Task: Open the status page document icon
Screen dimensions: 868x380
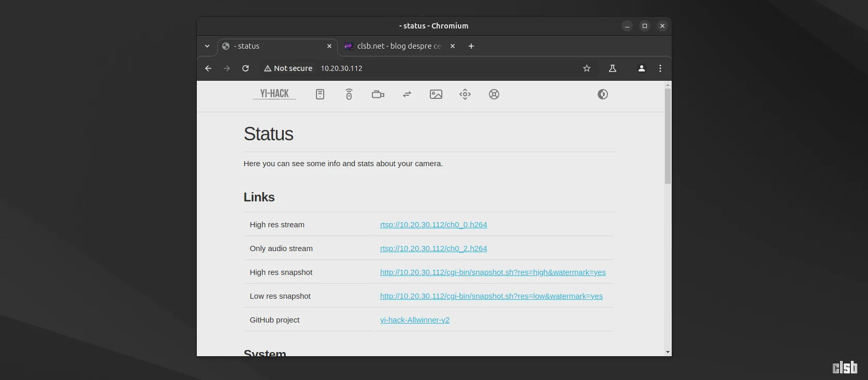Action: [320, 94]
